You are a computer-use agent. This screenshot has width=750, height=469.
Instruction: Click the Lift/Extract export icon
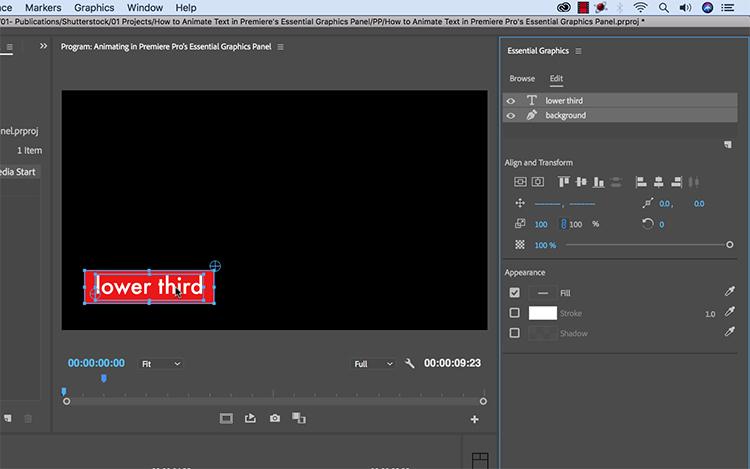[250, 418]
